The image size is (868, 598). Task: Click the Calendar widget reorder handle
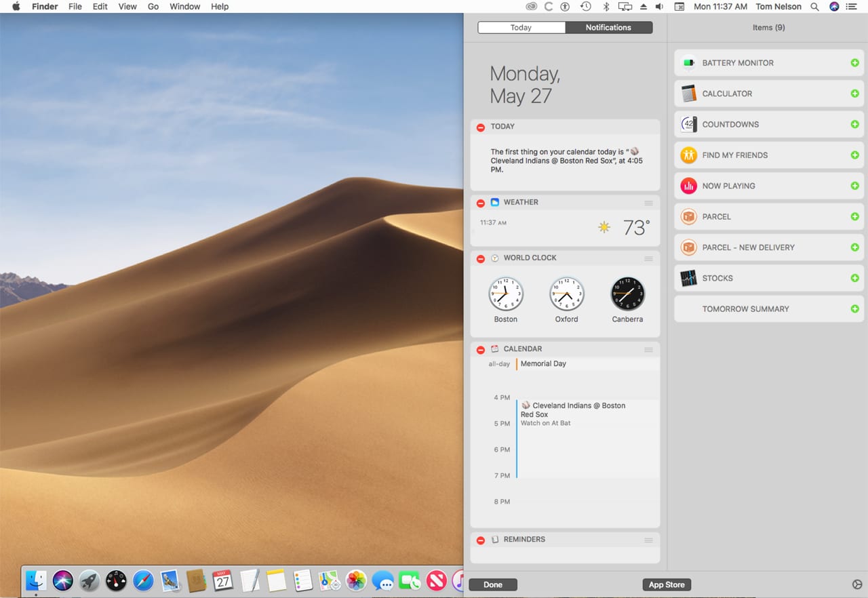point(648,349)
